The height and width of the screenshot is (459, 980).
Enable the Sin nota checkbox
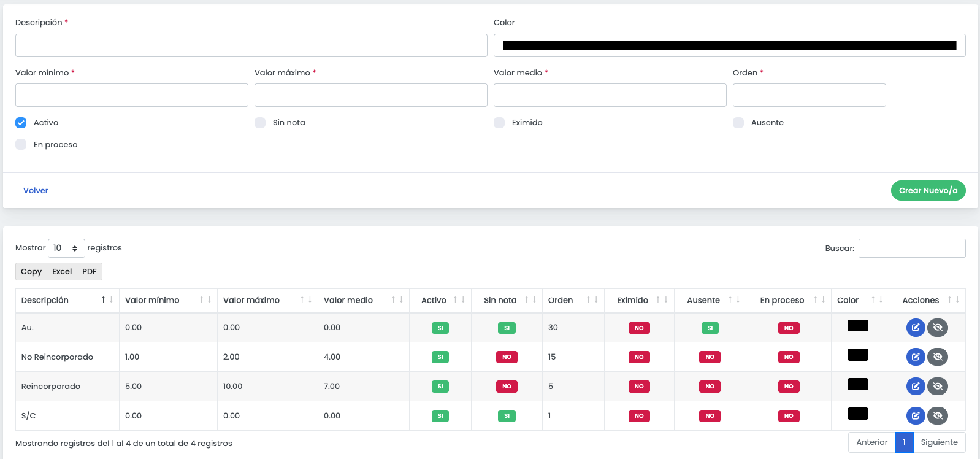click(x=260, y=123)
